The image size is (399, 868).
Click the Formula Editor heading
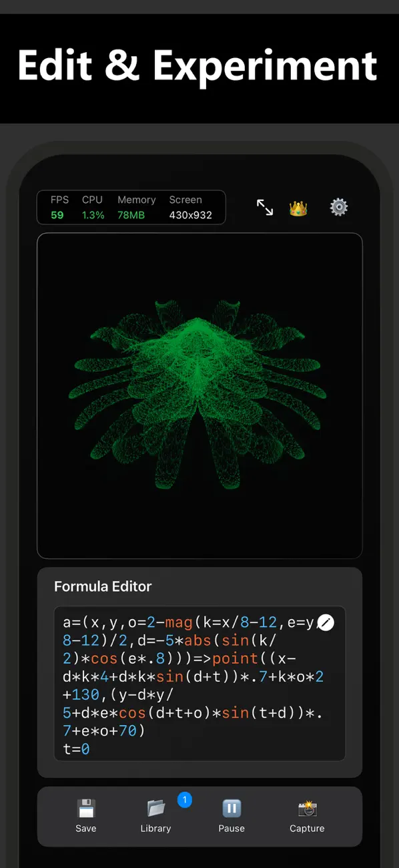tap(103, 586)
